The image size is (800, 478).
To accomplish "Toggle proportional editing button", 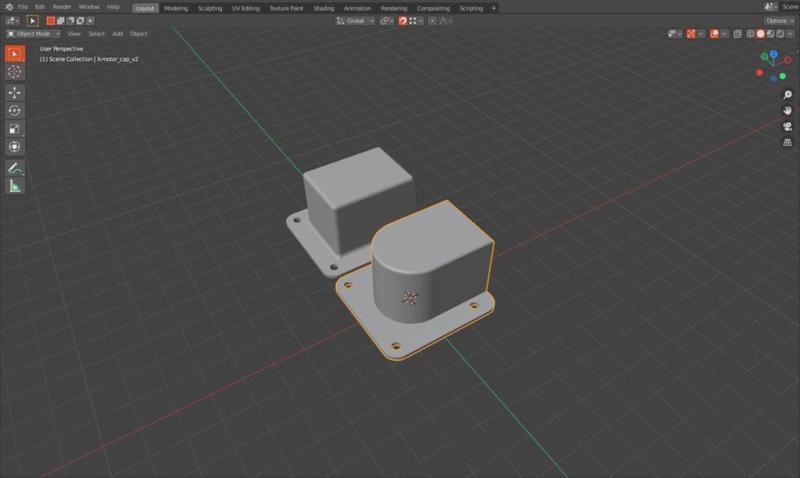I will click(432, 21).
